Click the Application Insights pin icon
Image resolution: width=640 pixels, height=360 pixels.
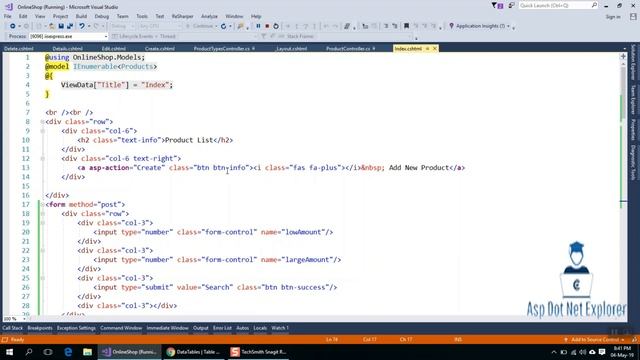[x=451, y=26]
